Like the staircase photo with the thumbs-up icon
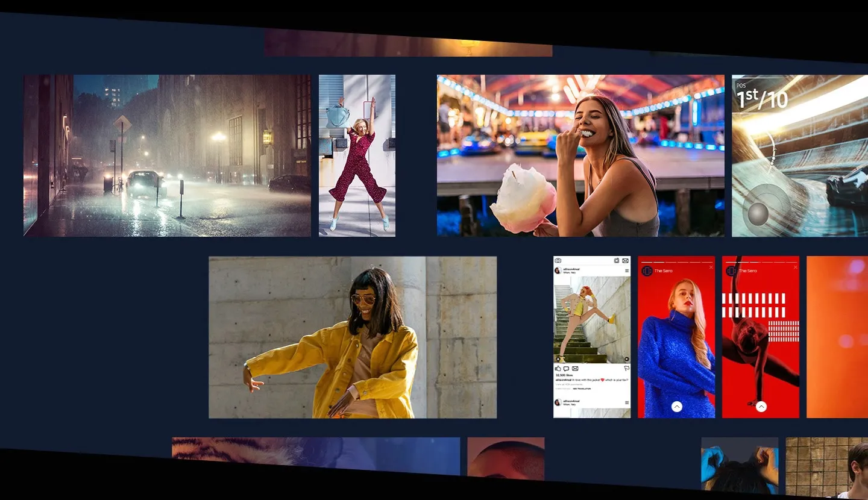Image resolution: width=868 pixels, height=500 pixels. (558, 368)
